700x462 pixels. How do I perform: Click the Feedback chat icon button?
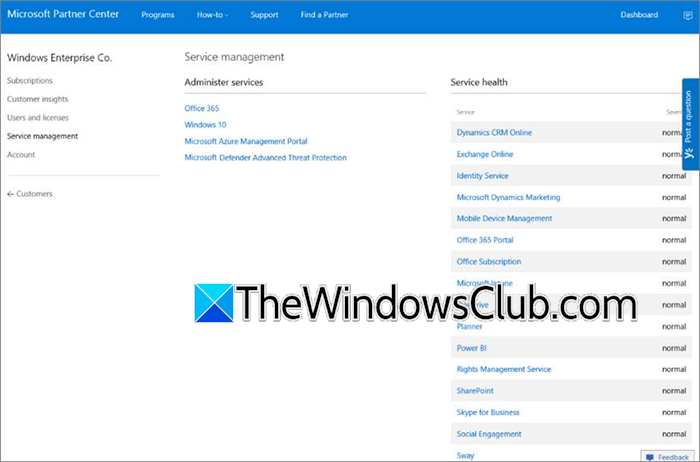(668, 457)
